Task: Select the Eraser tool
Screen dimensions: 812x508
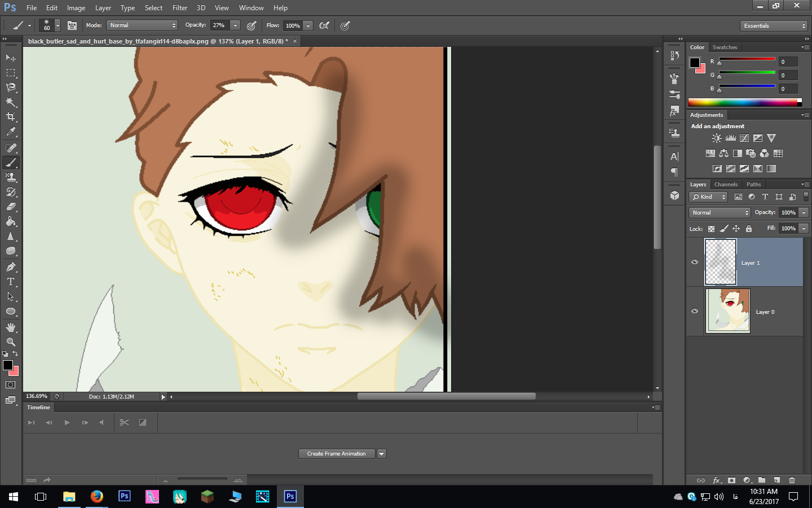Action: pos(11,207)
